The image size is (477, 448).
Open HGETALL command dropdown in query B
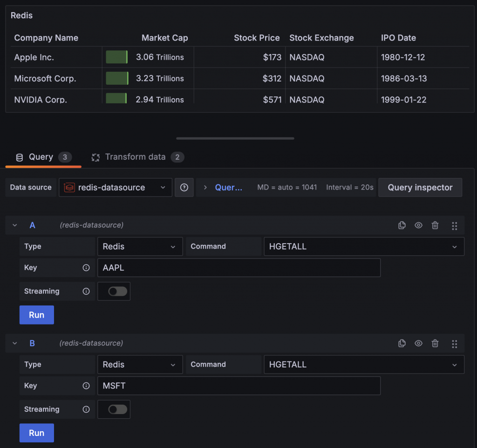pyautogui.click(x=364, y=364)
